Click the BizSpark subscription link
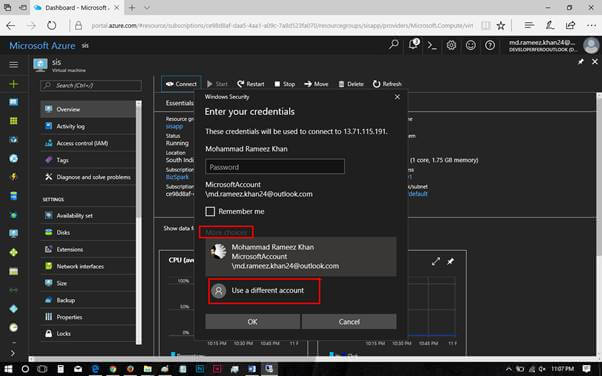602x376 pixels. [177, 177]
